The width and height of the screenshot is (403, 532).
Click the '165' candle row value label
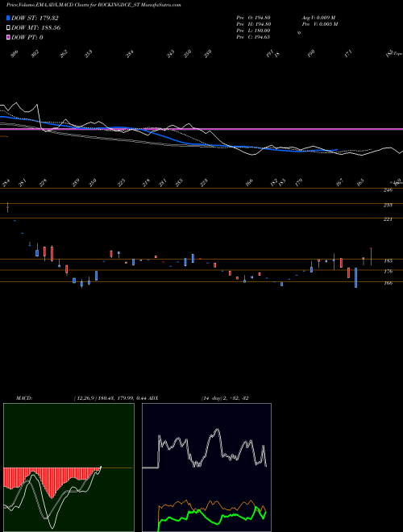pos(360,182)
